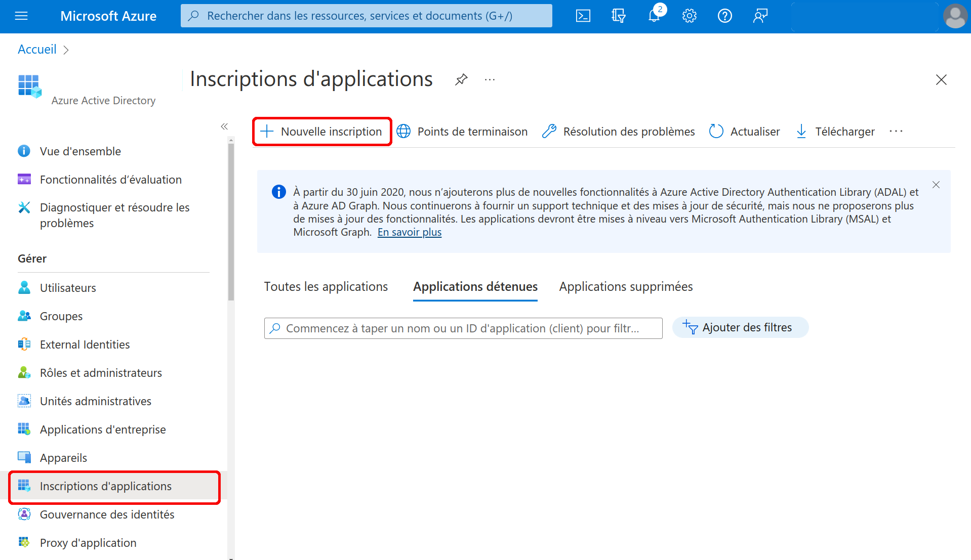Viewport: 971px width, 560px height.
Task: Follow the En savoir plus link
Action: [410, 232]
